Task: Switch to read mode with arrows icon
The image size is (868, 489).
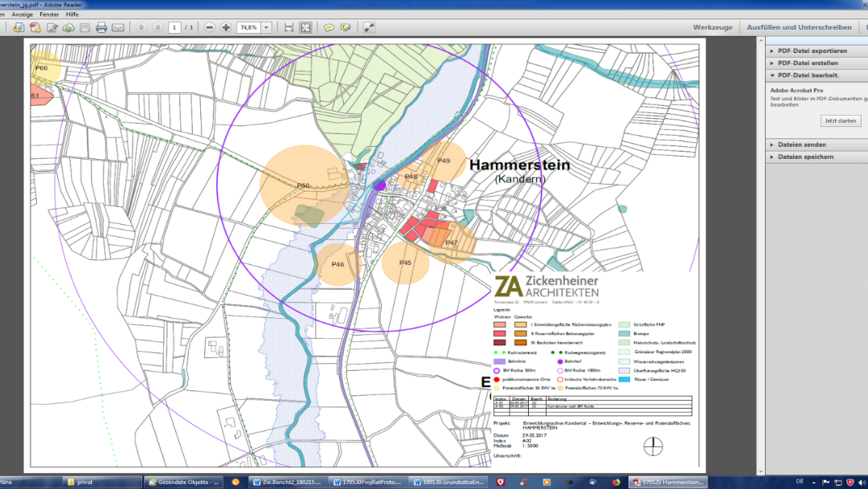Action: pos(369,27)
